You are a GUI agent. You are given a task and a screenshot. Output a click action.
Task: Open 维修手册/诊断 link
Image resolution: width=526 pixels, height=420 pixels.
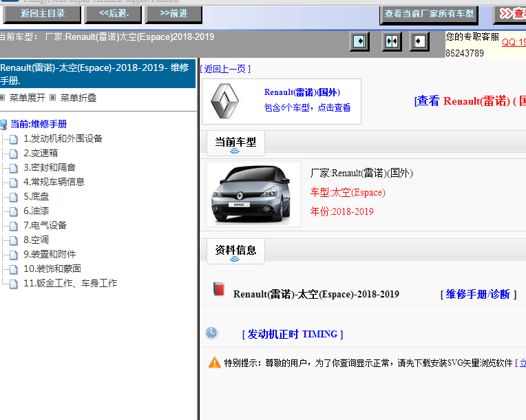coord(478,294)
